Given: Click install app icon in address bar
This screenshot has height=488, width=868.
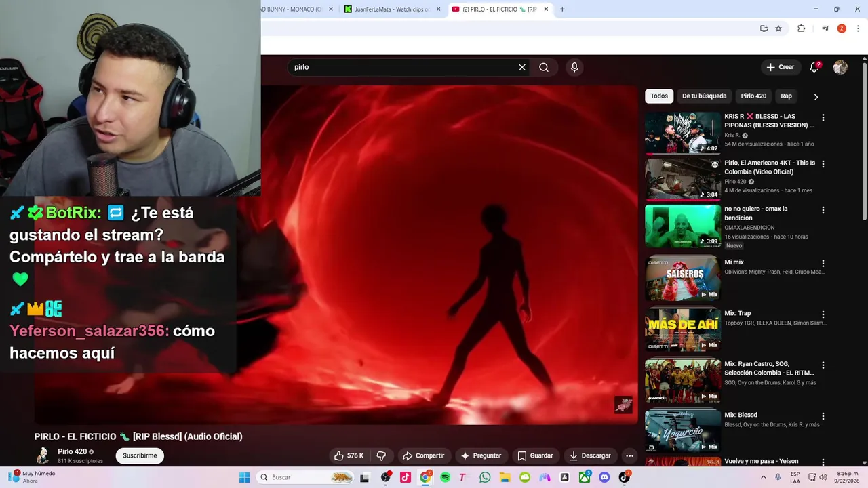Looking at the screenshot, I should 764,28.
